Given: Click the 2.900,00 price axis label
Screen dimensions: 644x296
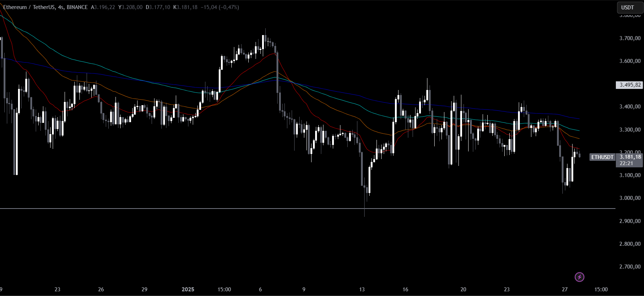Looking at the screenshot, I should (630, 221).
